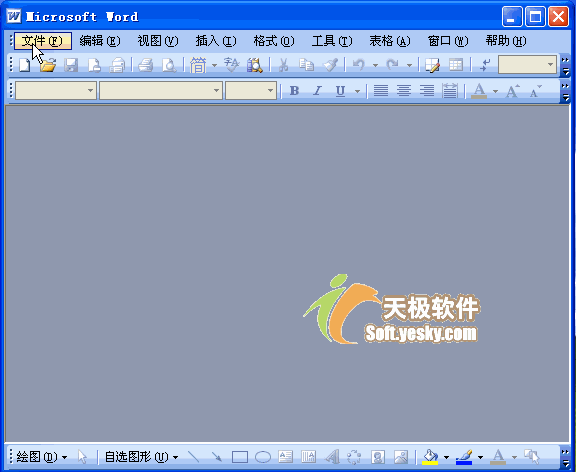Apply the yellow Fill Color bucket
The width and height of the screenshot is (576, 472).
tap(430, 457)
